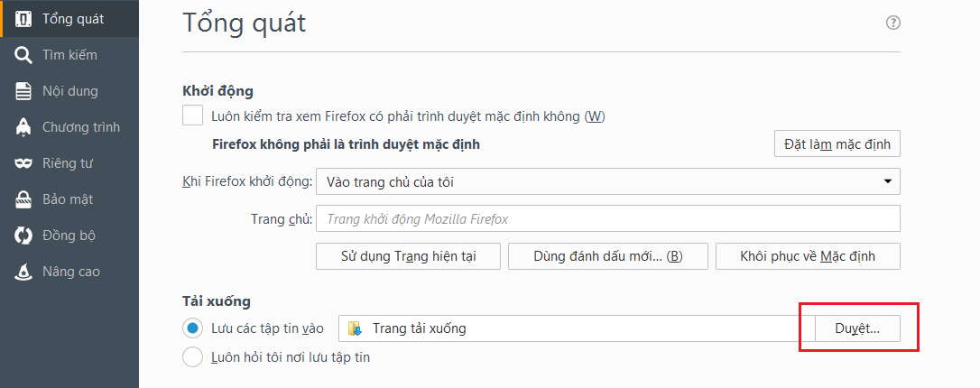Viewport: 980px width, 388px height.
Task: Click Khôi phục về Mặc định button
Action: [807, 256]
